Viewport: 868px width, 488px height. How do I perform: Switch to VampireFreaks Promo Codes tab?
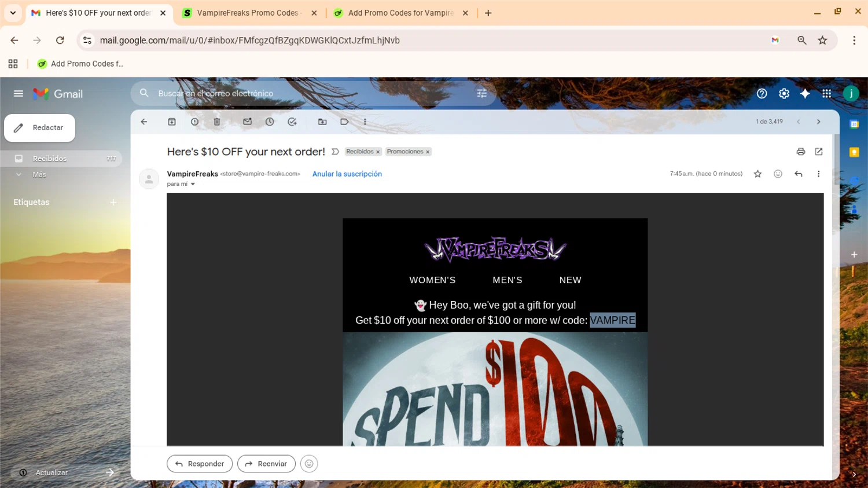click(x=249, y=13)
